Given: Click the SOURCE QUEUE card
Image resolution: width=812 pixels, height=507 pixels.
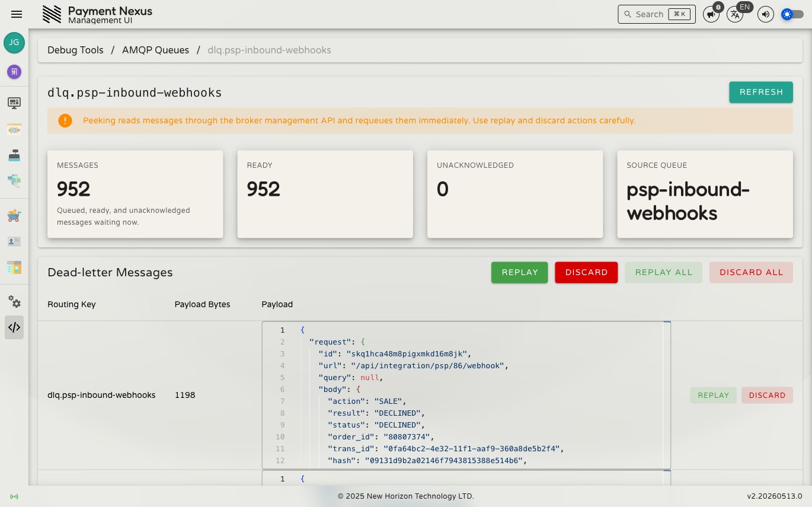Looking at the screenshot, I should click(705, 194).
